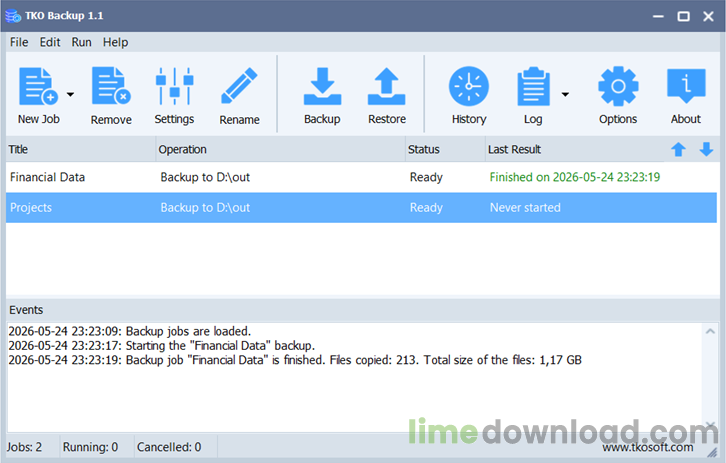Select the Financial Data job row
726x463 pixels.
pos(361,177)
